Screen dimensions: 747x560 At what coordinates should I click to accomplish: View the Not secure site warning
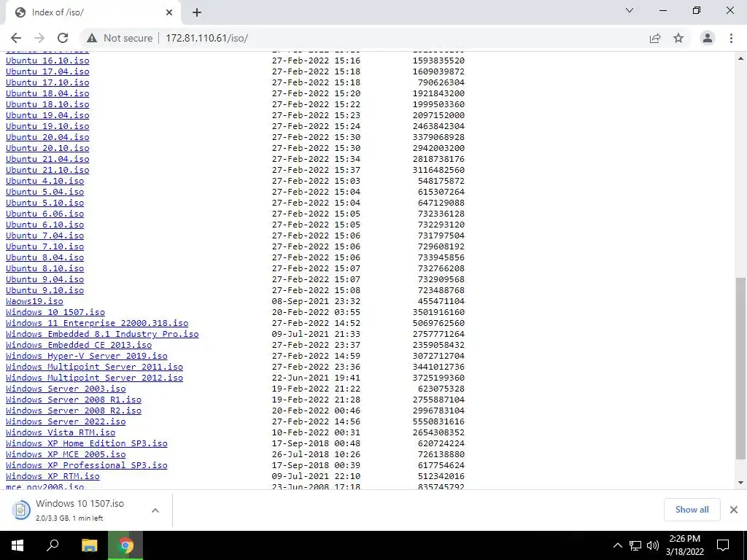coord(120,38)
